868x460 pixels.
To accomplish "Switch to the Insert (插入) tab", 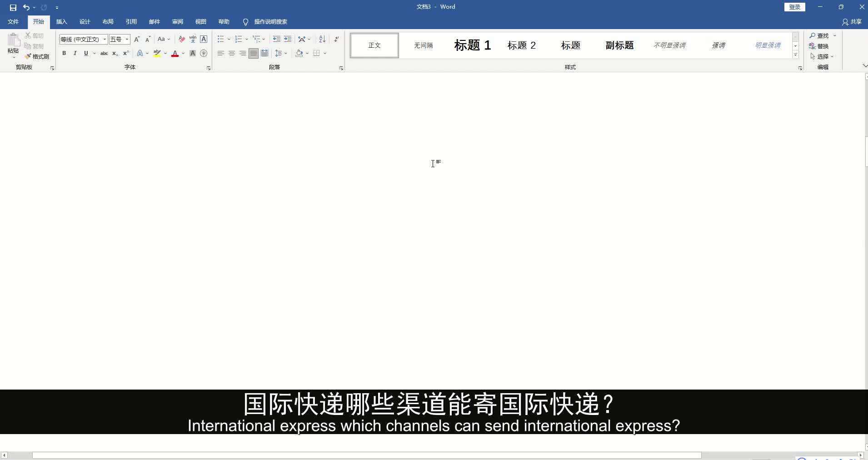I will coord(61,22).
